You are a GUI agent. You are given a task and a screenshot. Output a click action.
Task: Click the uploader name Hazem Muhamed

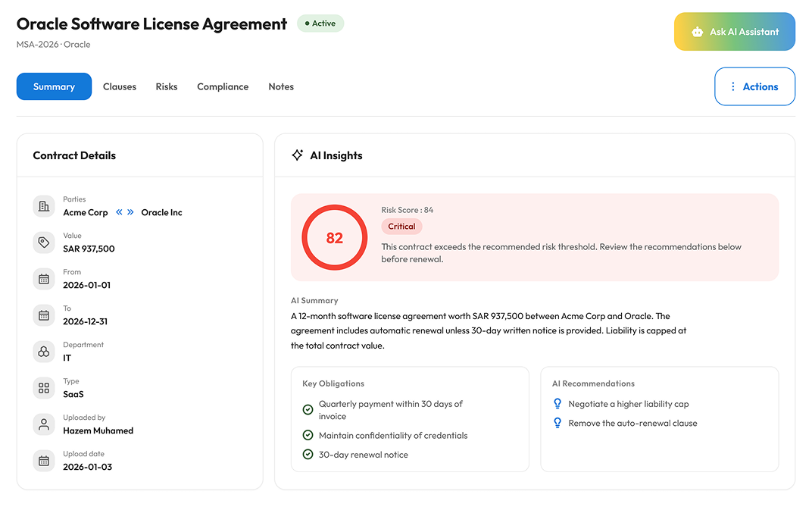click(98, 430)
